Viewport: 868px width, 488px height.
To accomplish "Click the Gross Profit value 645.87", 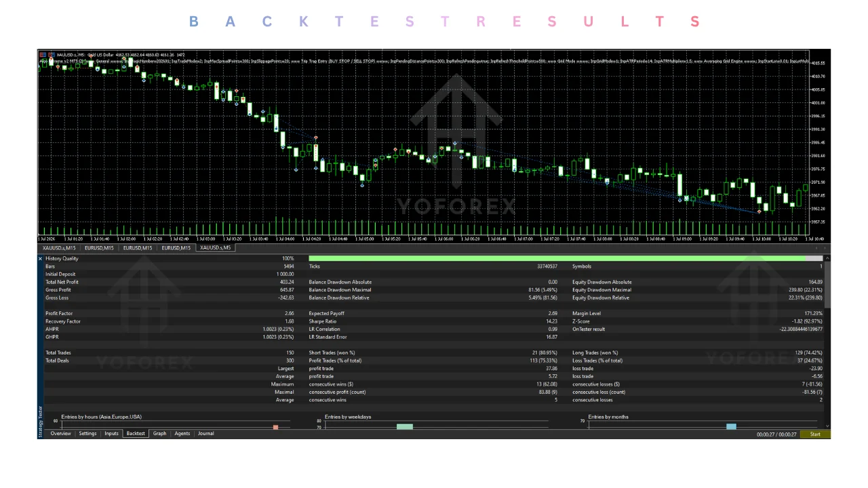I will (x=287, y=290).
